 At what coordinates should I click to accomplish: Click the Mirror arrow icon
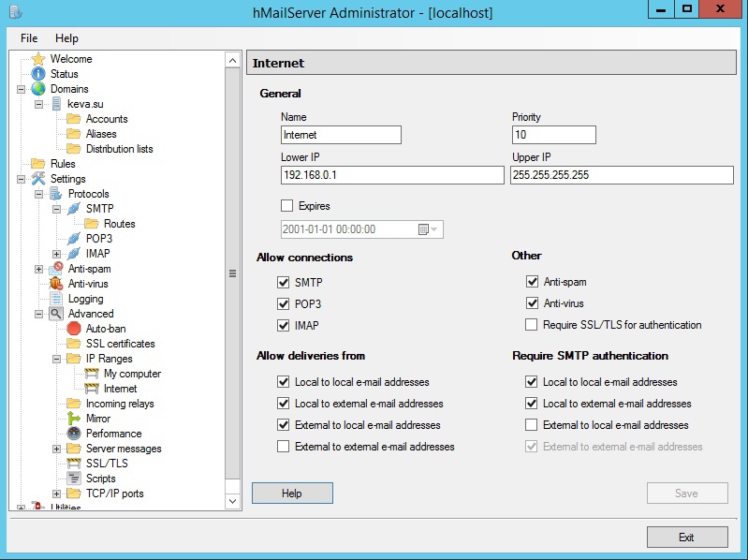[x=73, y=419]
